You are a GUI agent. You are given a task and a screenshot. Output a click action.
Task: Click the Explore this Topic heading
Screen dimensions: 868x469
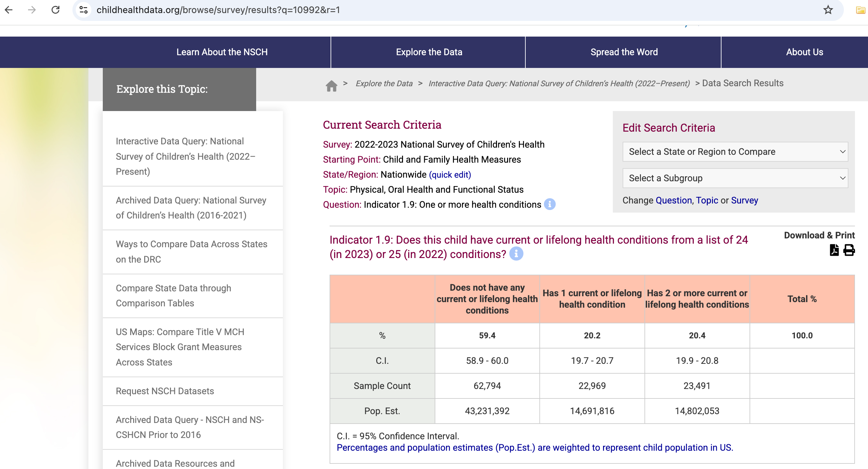coord(162,89)
